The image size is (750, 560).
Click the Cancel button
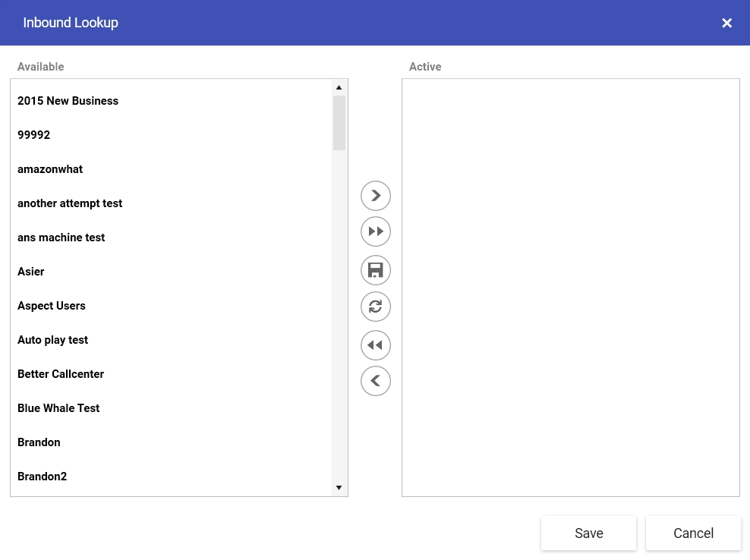[693, 533]
